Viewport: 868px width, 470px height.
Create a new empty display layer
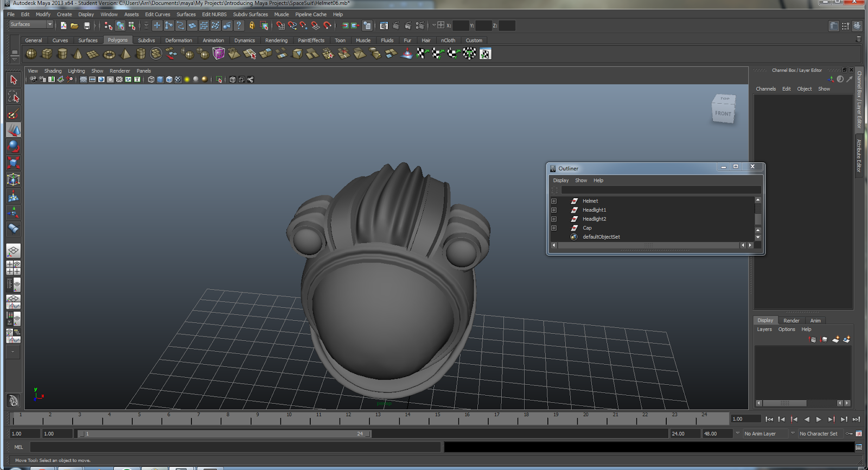(836, 339)
